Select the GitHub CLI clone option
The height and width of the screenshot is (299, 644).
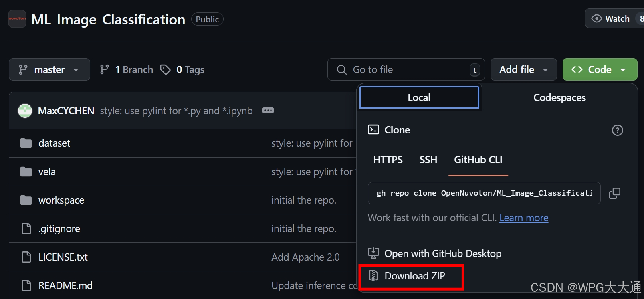[x=478, y=160]
